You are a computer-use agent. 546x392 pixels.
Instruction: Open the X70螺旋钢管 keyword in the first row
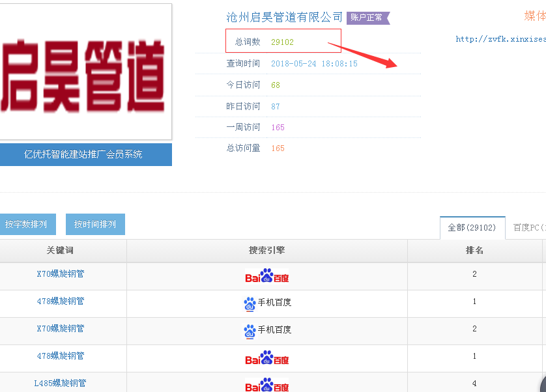click(61, 274)
